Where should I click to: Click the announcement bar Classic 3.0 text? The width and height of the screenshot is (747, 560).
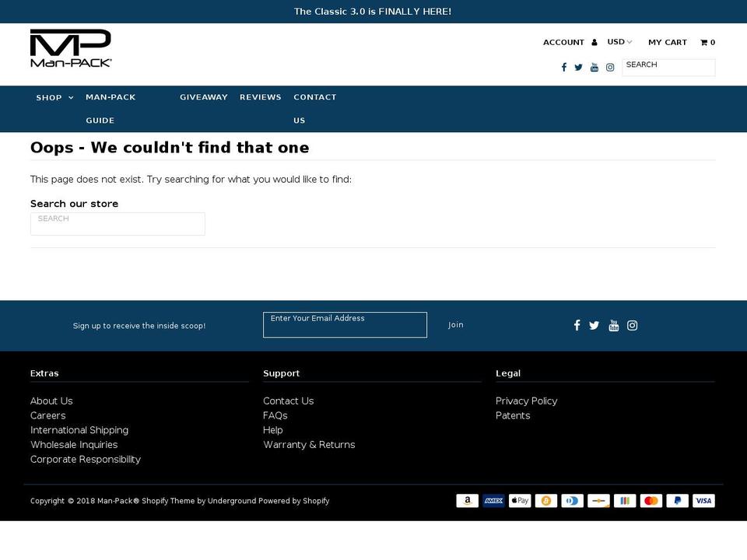(x=373, y=12)
